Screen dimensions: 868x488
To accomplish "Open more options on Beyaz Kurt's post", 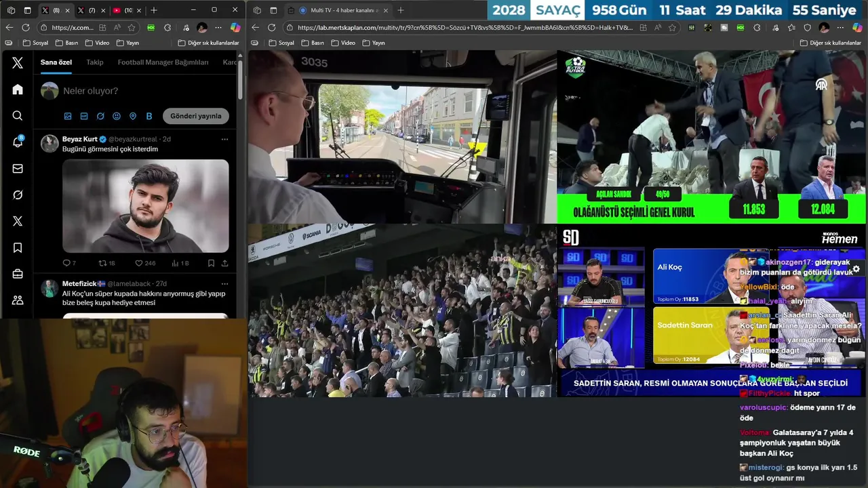I will tap(224, 139).
